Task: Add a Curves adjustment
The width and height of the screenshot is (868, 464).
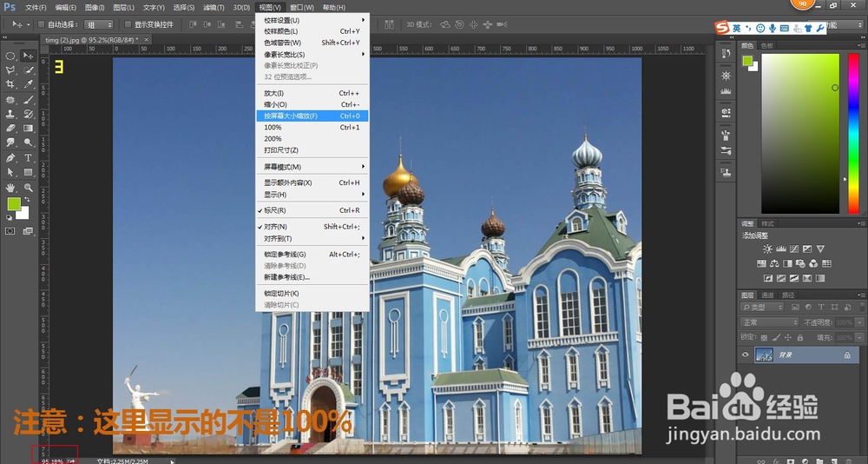Action: [x=794, y=249]
